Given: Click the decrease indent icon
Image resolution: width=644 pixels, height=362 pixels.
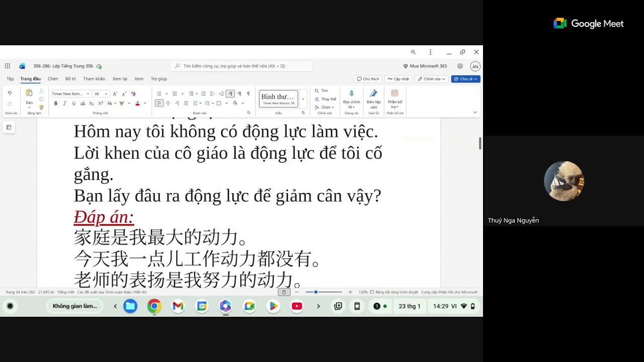Looking at the screenshot, I should point(212,94).
